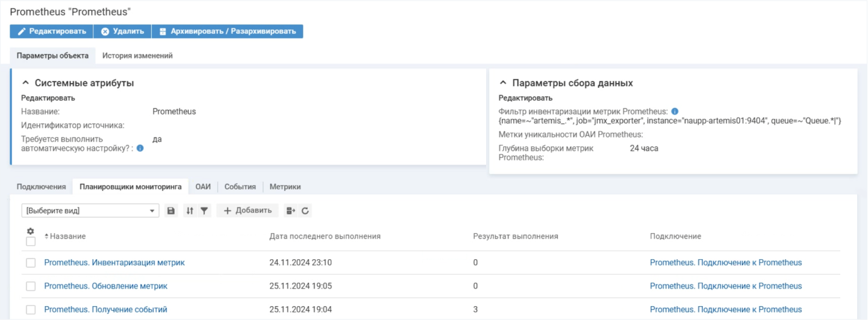Click the result value 3
The height and width of the screenshot is (320, 868).
[476, 310]
